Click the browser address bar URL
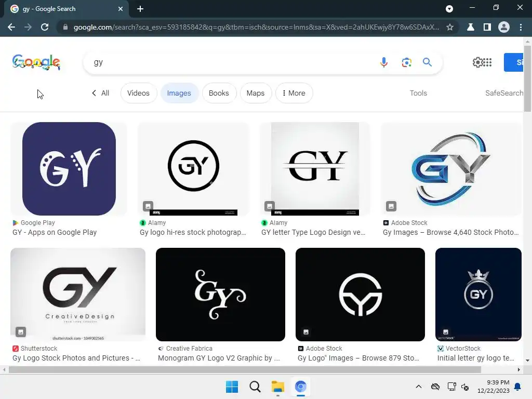Screen dimensions: 532x399 (256, 27)
